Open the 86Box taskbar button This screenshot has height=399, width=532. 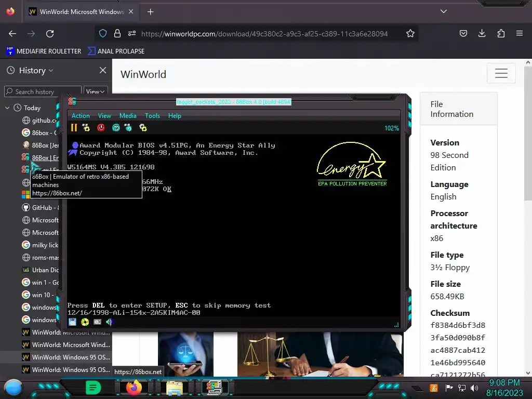tap(215, 388)
